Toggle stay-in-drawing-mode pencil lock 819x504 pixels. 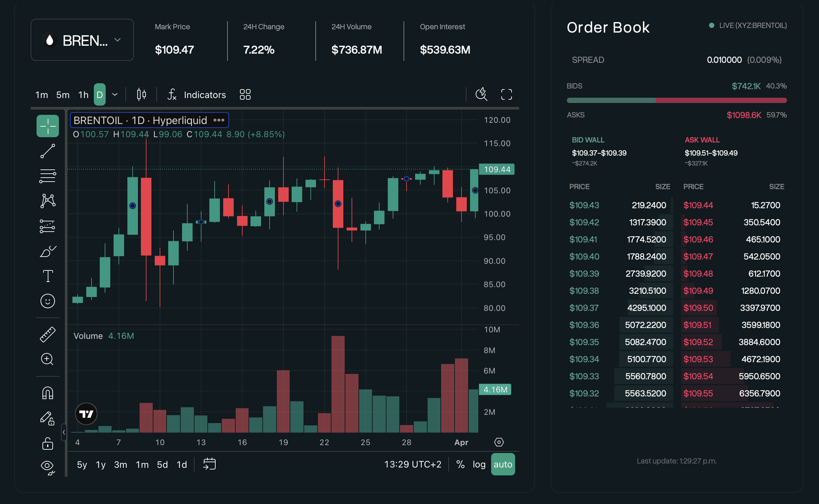coord(48,418)
